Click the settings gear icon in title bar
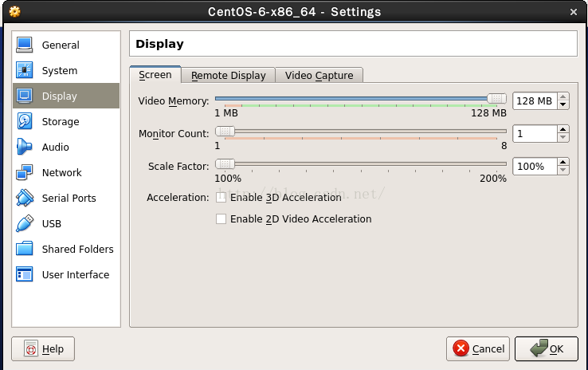This screenshot has width=588, height=370. [x=14, y=12]
